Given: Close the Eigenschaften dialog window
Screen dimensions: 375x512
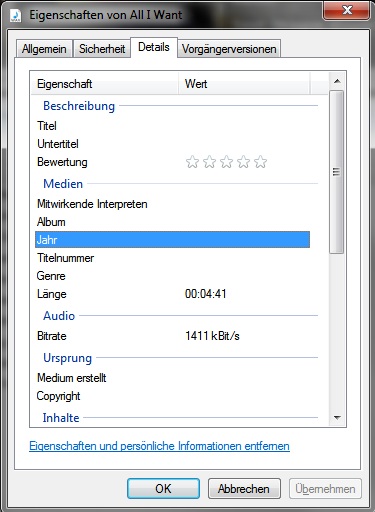Looking at the screenshot, I should (346, 10).
